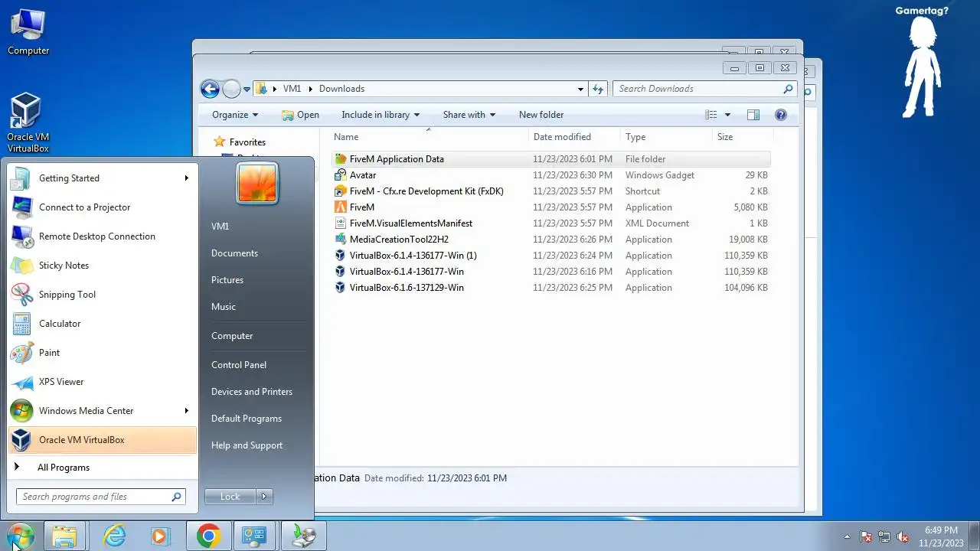Open Windows Explorer from taskbar
This screenshot has height=551, width=980.
point(64,536)
